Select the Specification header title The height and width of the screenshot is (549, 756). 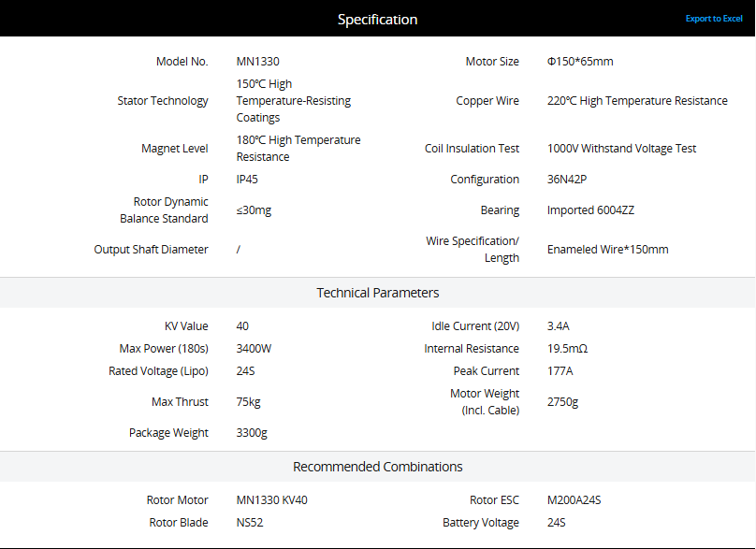[377, 20]
